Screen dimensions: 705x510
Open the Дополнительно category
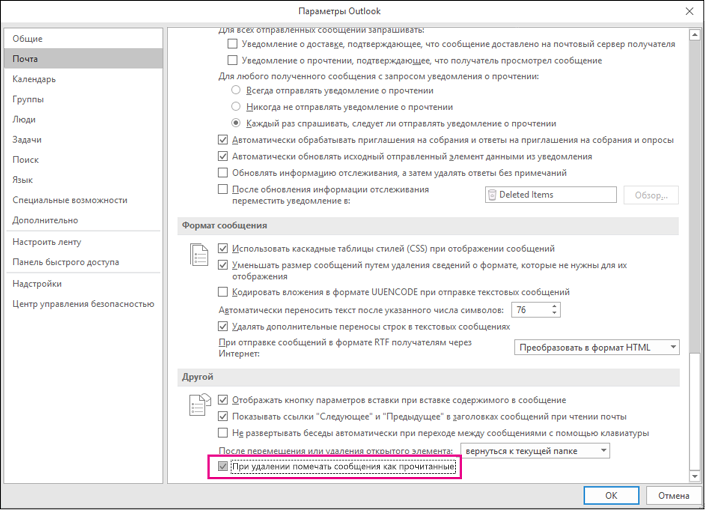tap(83, 220)
